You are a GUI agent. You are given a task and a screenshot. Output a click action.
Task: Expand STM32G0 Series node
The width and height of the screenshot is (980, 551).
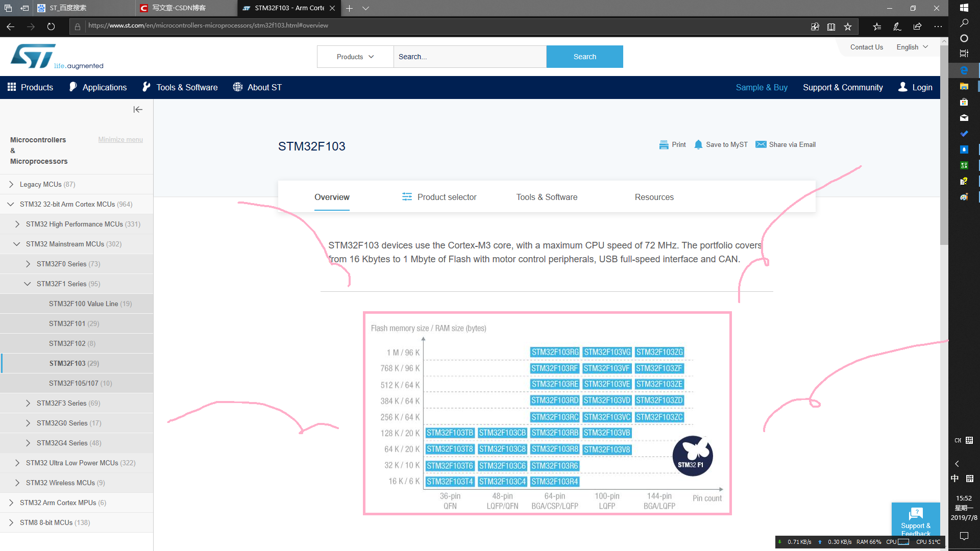[x=28, y=423]
